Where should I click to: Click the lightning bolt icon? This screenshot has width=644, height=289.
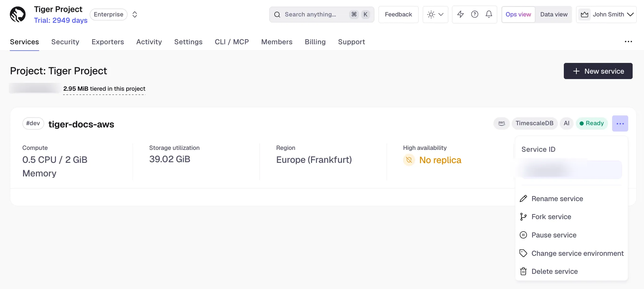[461, 14]
